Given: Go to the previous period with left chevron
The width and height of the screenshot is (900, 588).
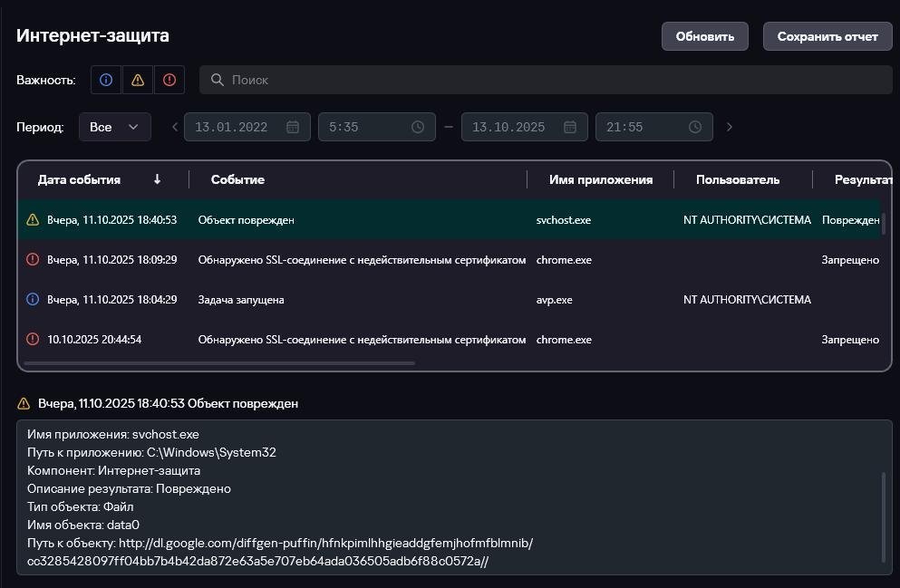Looking at the screenshot, I should point(175,127).
